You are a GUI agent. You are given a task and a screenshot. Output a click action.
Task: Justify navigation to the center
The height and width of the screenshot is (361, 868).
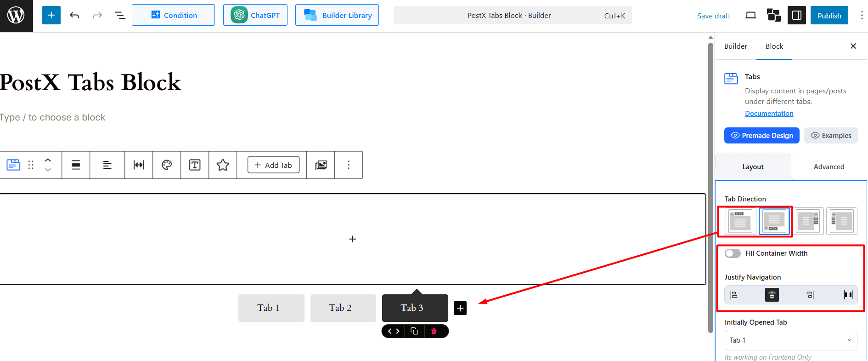tap(772, 295)
